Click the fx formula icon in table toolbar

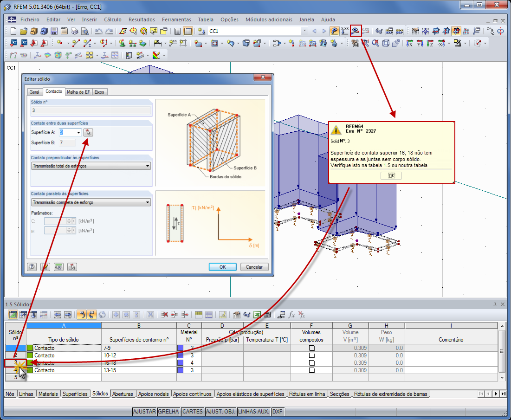click(291, 315)
